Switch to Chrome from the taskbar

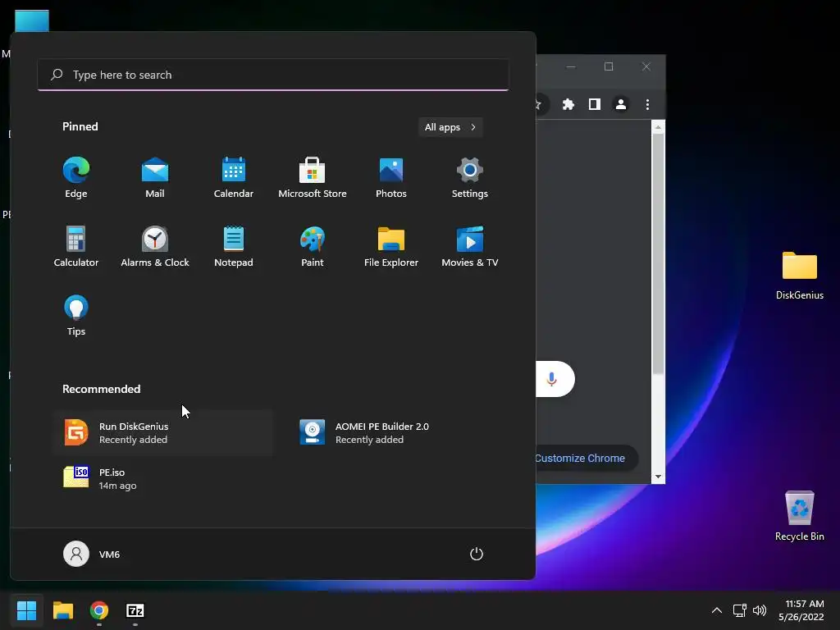[x=99, y=610]
